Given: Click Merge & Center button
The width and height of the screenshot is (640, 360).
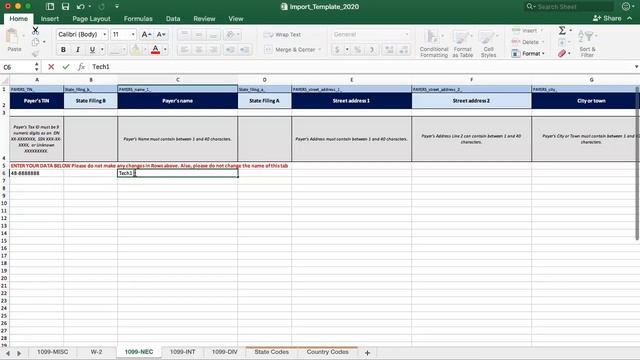Looking at the screenshot, I should [x=291, y=50].
